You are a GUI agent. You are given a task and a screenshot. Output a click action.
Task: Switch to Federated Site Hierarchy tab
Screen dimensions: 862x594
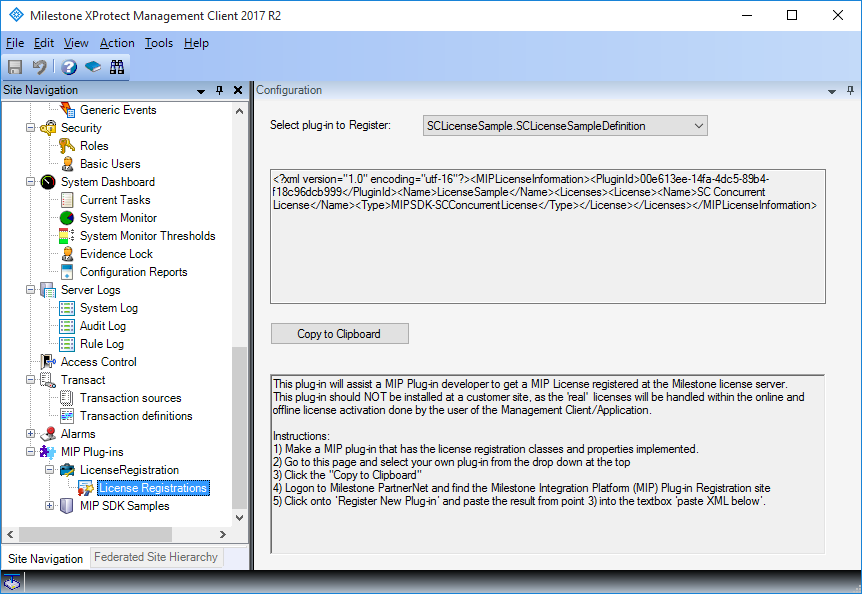(156, 557)
